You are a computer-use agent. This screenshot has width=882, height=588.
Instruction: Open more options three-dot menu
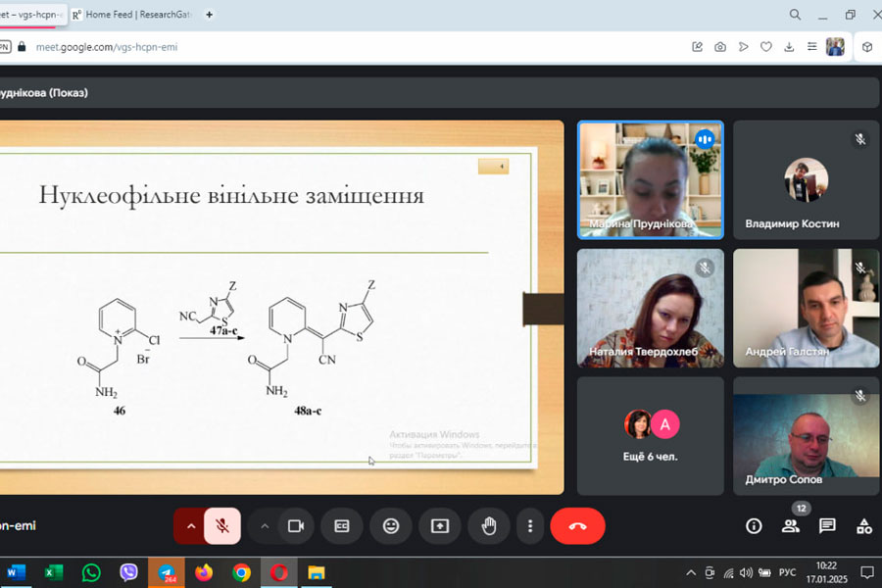point(530,526)
